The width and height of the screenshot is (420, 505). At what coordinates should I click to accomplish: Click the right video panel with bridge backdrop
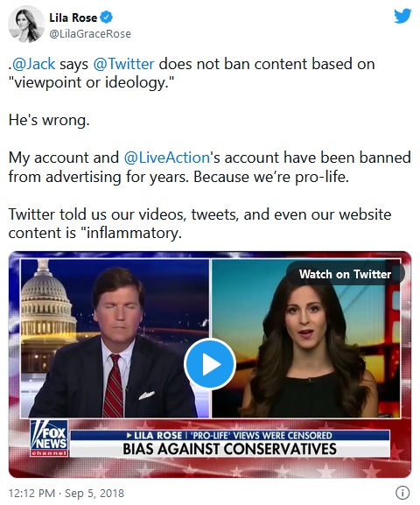tap(306, 338)
